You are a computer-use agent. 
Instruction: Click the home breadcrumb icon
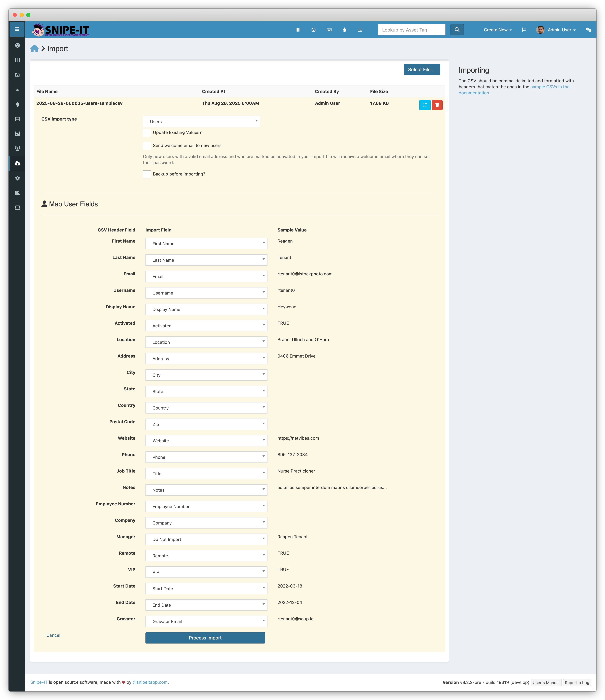pos(35,49)
